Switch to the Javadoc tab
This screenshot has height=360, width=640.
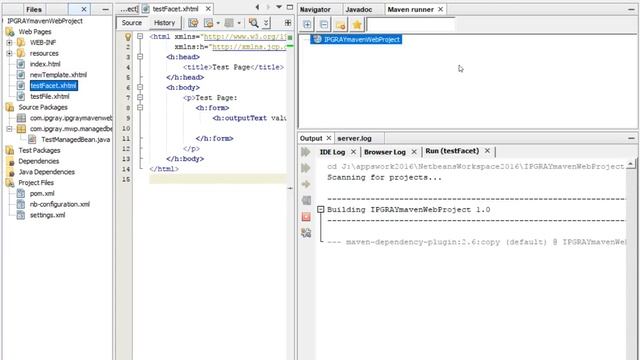[x=359, y=9]
